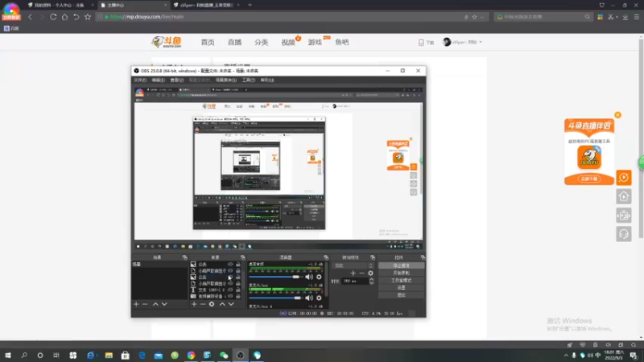Viewport: 644px width, 362px height.
Task: Open the user account dropdown on the Douyu header
Action: click(462, 42)
